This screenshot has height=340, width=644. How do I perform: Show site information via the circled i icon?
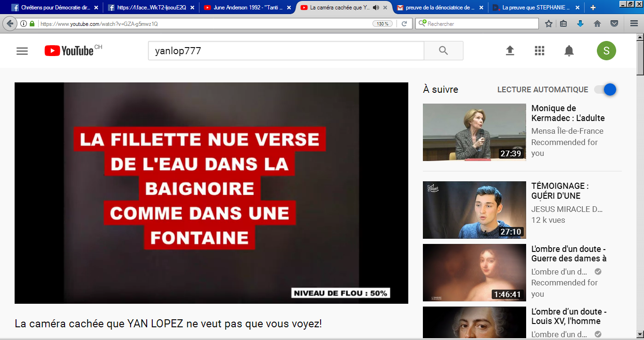click(24, 24)
